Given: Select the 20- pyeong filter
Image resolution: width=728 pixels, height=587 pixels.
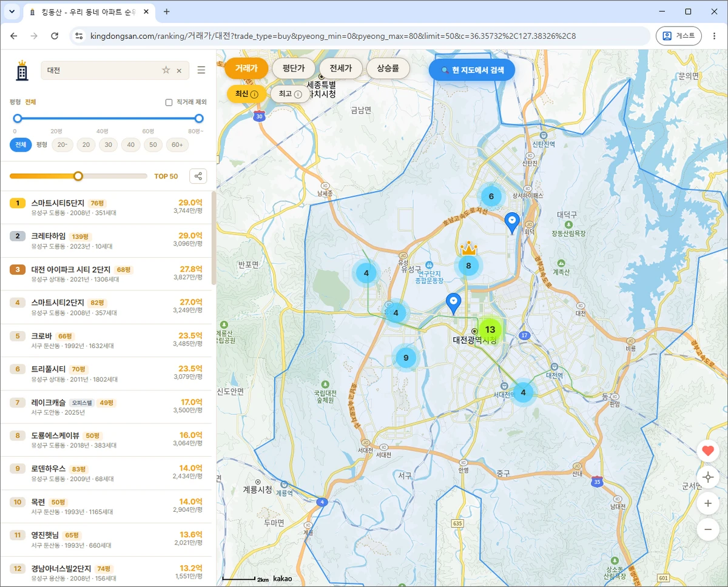Looking at the screenshot, I should 62,145.
